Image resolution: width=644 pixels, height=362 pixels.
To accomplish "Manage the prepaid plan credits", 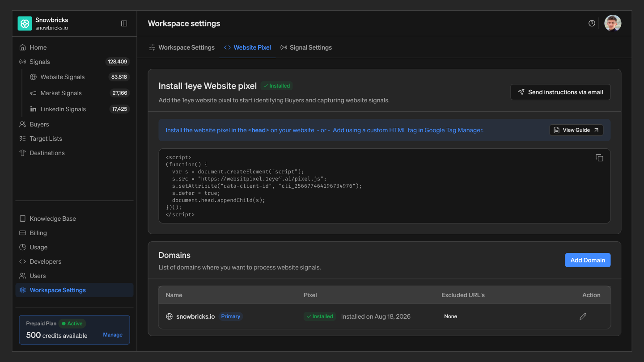I will coord(113,335).
